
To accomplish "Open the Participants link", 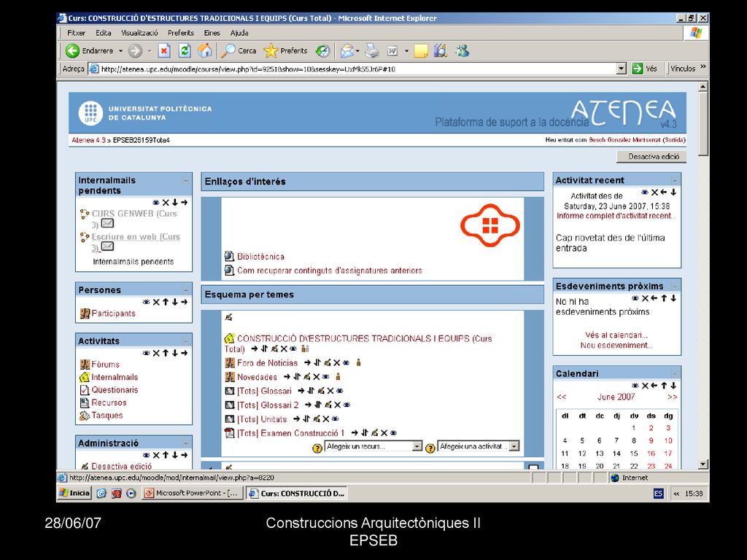I will 113,314.
